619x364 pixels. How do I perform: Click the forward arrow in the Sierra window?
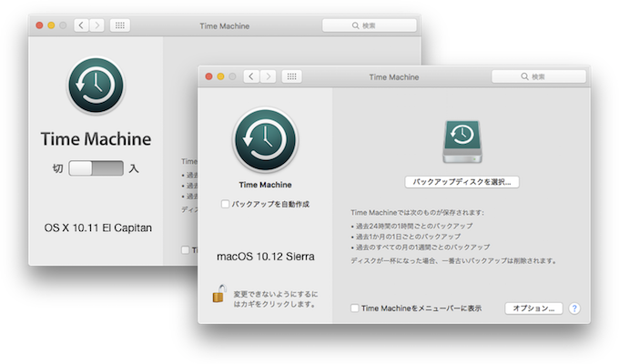(268, 77)
